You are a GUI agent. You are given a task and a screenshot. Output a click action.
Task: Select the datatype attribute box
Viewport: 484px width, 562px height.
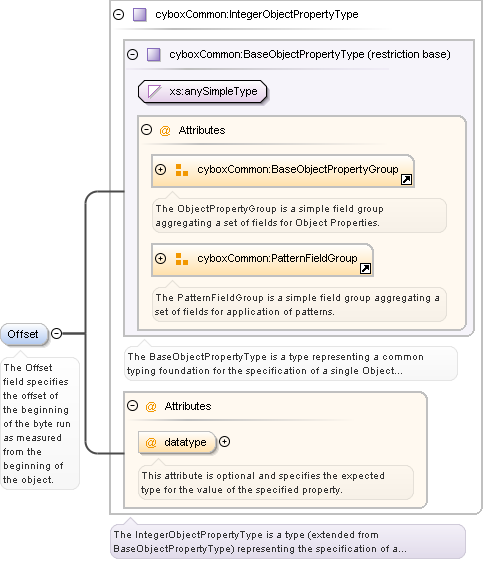(177, 442)
